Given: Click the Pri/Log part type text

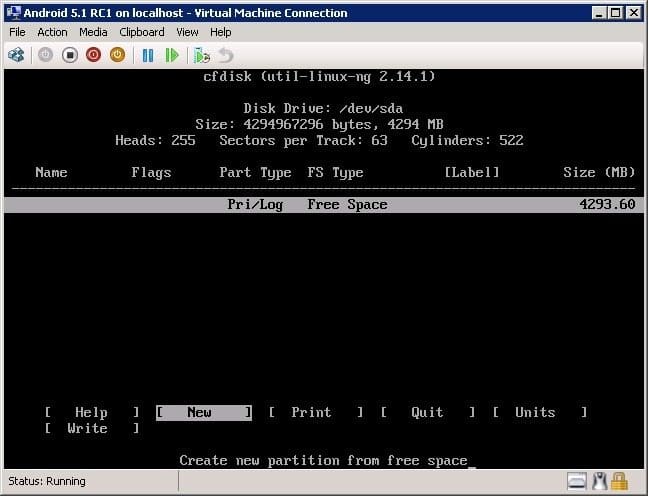Looking at the screenshot, I should [255, 205].
